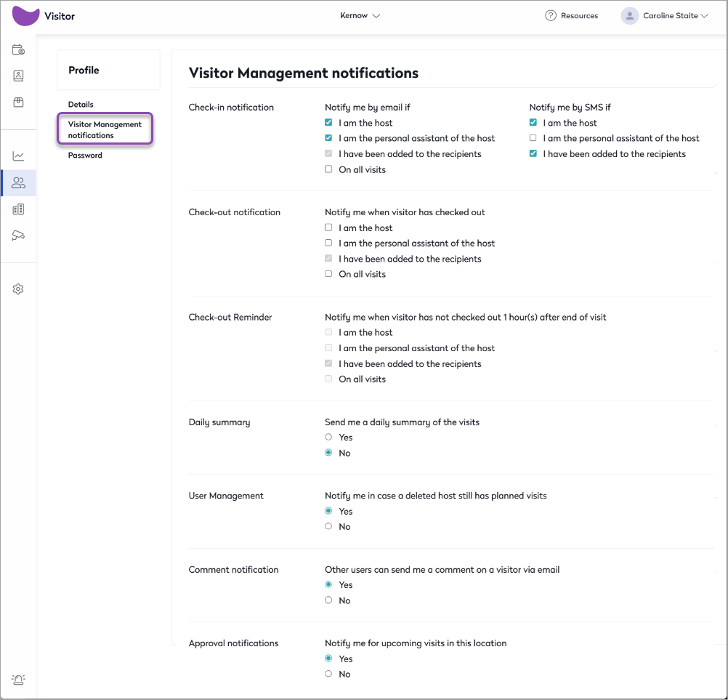This screenshot has height=700, width=728.
Task: Select No for User Management notification
Action: [328, 526]
